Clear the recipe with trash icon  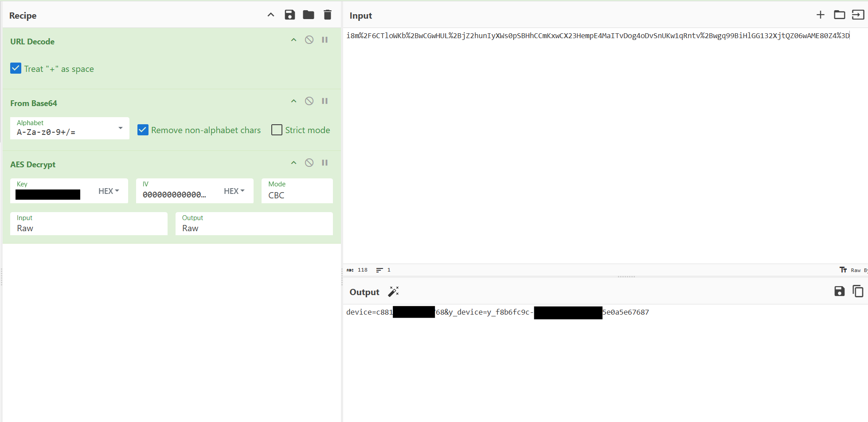coord(328,15)
